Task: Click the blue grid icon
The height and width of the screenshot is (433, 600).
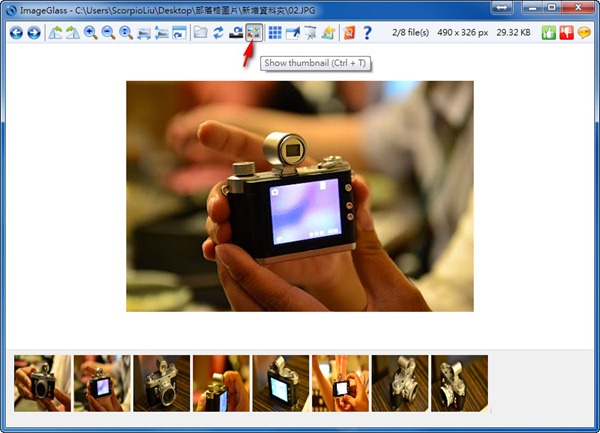Action: pyautogui.click(x=275, y=33)
